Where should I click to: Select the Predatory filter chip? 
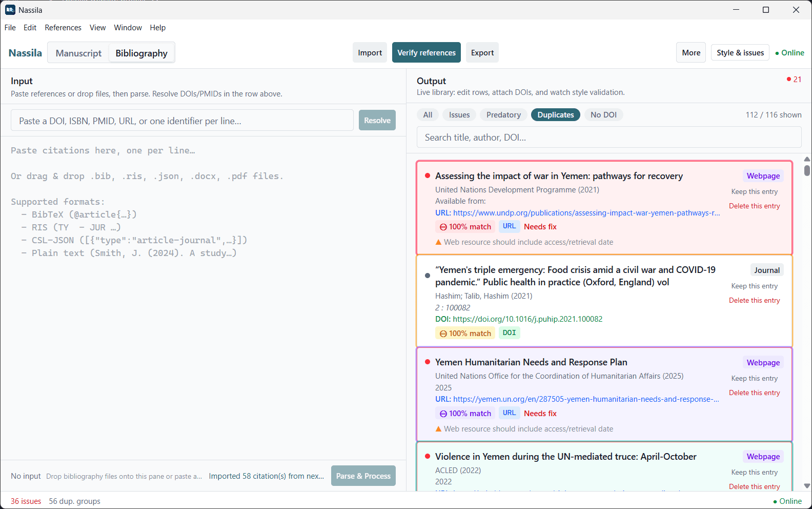(503, 115)
